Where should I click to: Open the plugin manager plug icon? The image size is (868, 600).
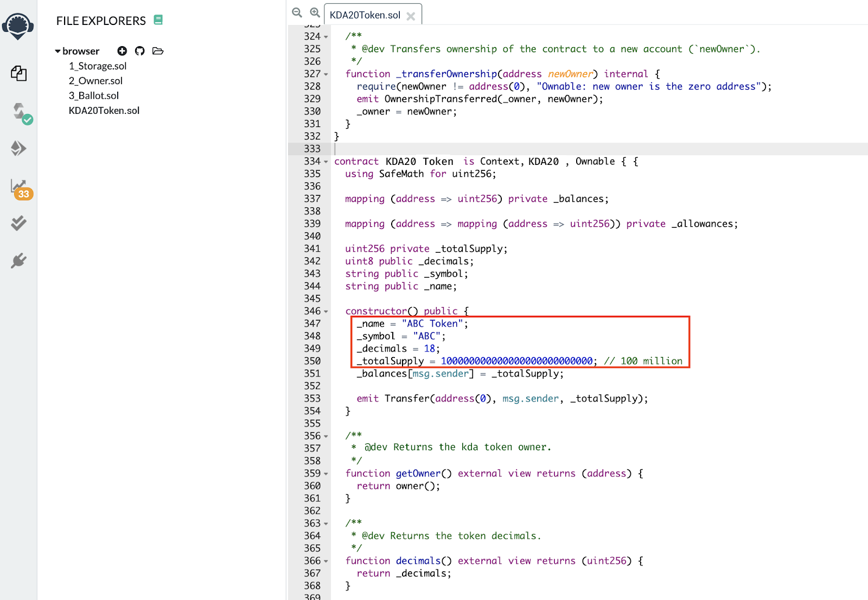click(x=18, y=261)
